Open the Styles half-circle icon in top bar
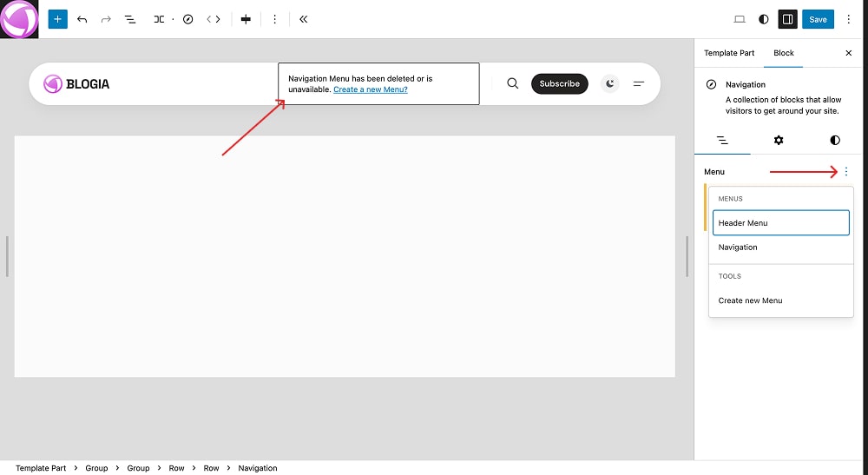 (x=764, y=19)
